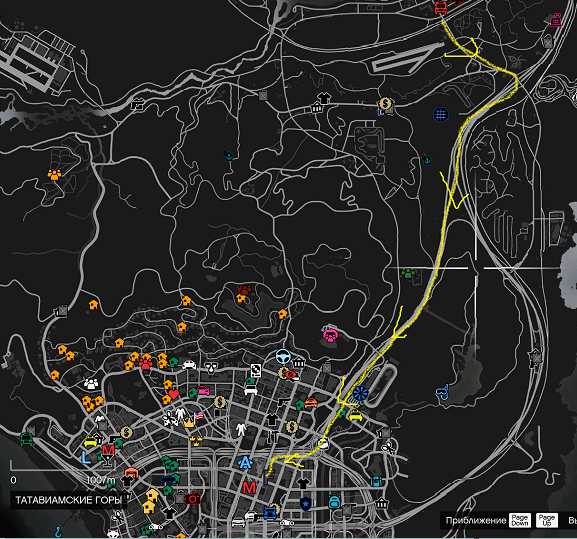Viewport: 577px width, 539px height.
Task: Click the pink cash register map icon
Action: [x=556, y=20]
